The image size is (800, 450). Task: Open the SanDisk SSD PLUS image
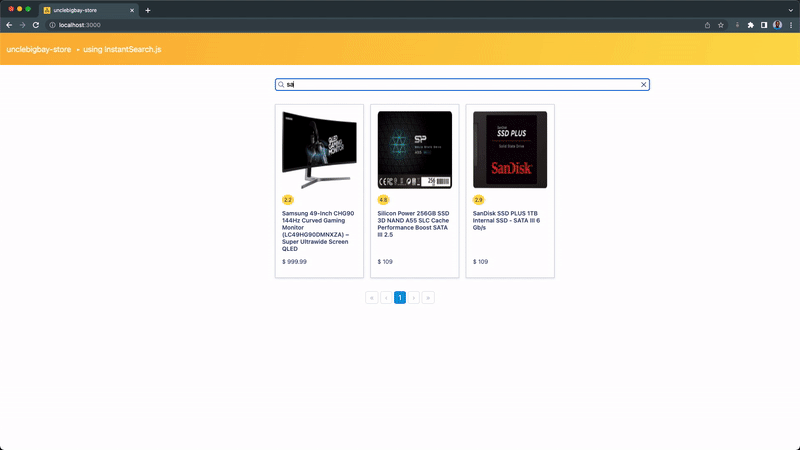pyautogui.click(x=510, y=150)
